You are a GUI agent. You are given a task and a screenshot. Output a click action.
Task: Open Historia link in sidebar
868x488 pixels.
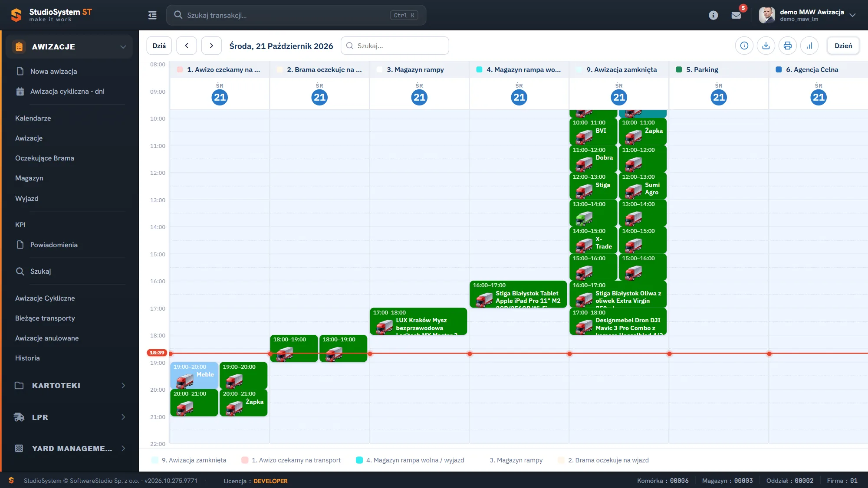coord(27,358)
